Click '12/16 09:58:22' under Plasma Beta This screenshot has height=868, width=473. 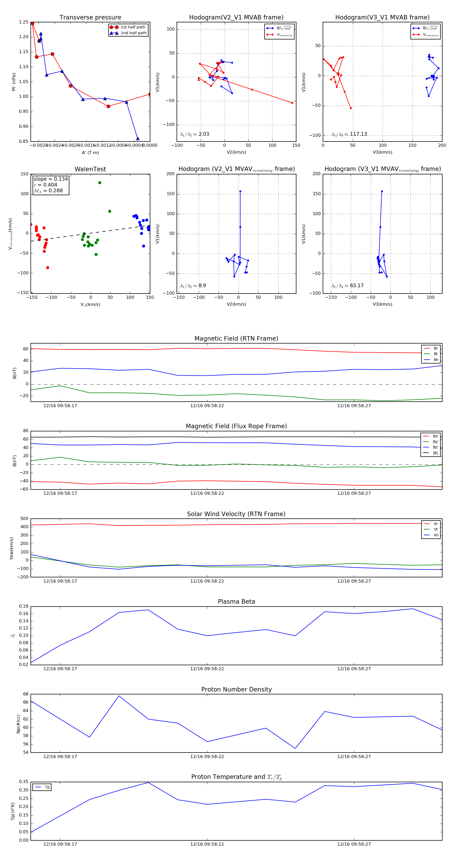[x=207, y=669]
